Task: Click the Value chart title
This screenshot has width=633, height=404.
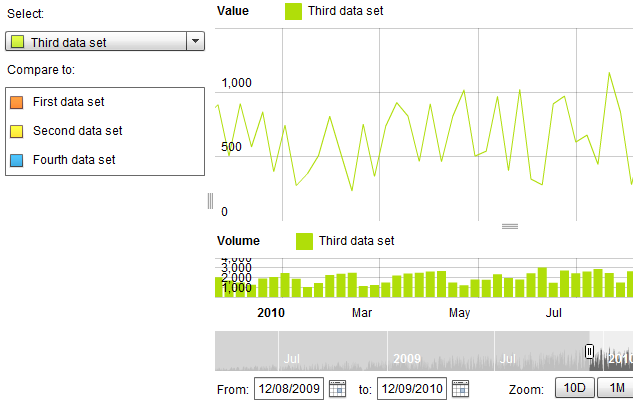Action: [233, 11]
